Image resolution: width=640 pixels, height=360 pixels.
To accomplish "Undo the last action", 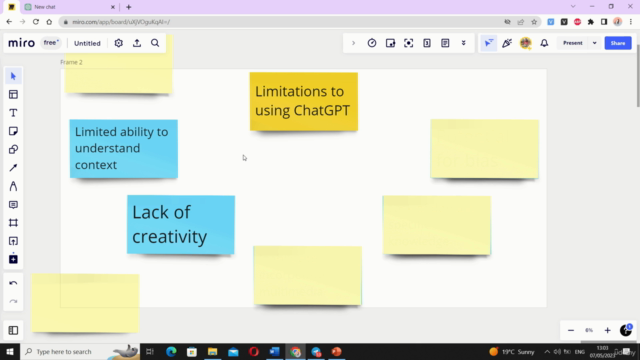I will click(13, 283).
